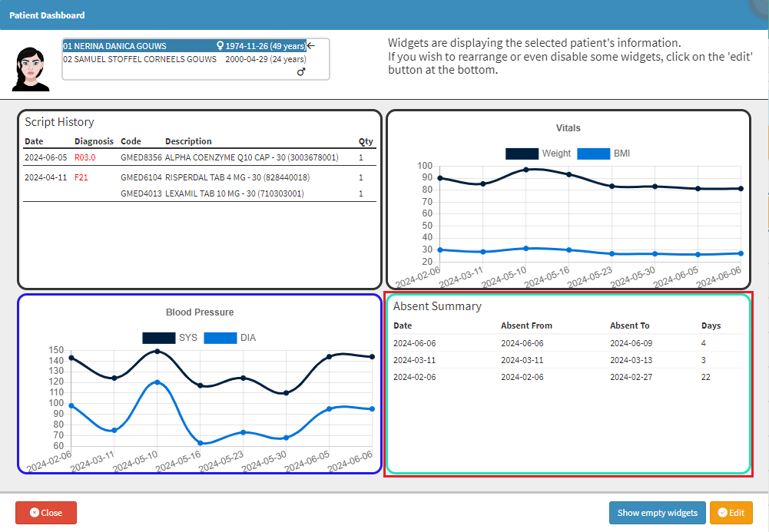
Task: Select patient 02 Samuel Stoffel Corneels Gouws
Action: point(140,59)
